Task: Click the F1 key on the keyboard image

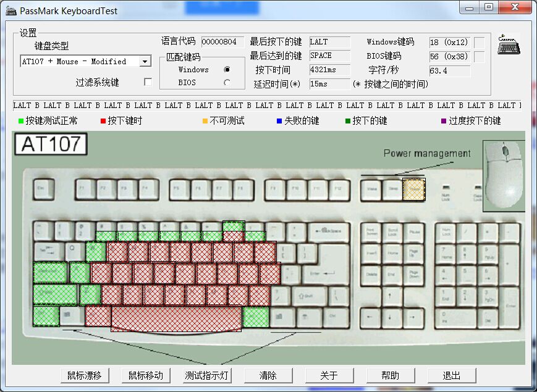Action: pyautogui.click(x=85, y=190)
